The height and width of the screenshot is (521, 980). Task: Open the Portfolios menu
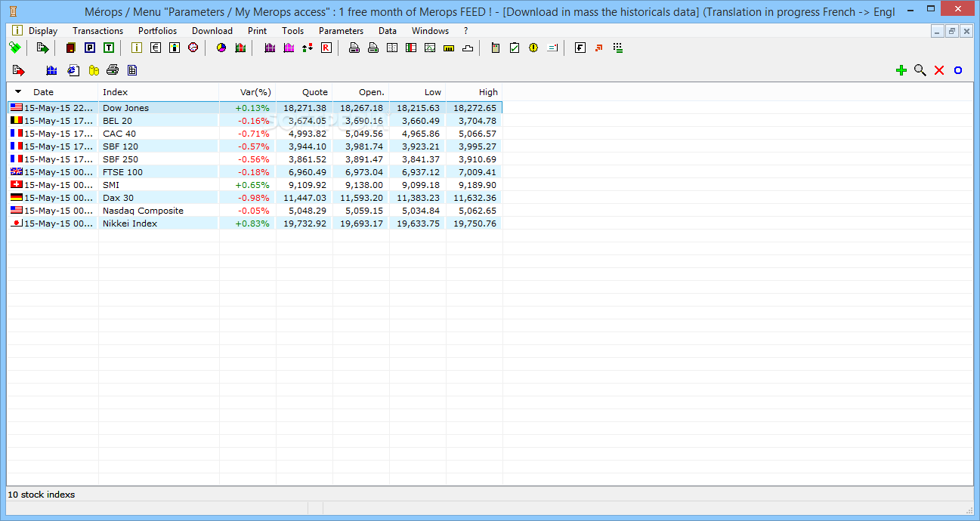(x=157, y=31)
